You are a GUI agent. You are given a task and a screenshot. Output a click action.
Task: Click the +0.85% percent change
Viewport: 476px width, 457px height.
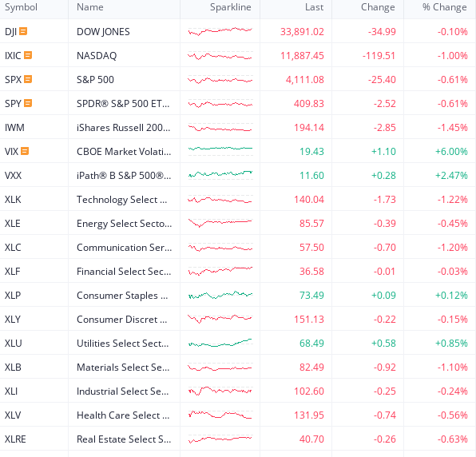point(451,344)
